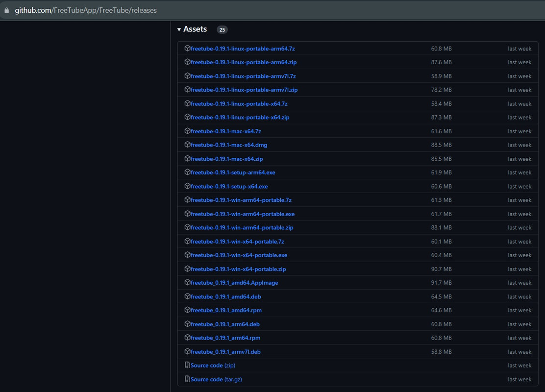This screenshot has width=545, height=392.
Task: Click the 91.7 MB size of AppImage
Action: pos(442,283)
